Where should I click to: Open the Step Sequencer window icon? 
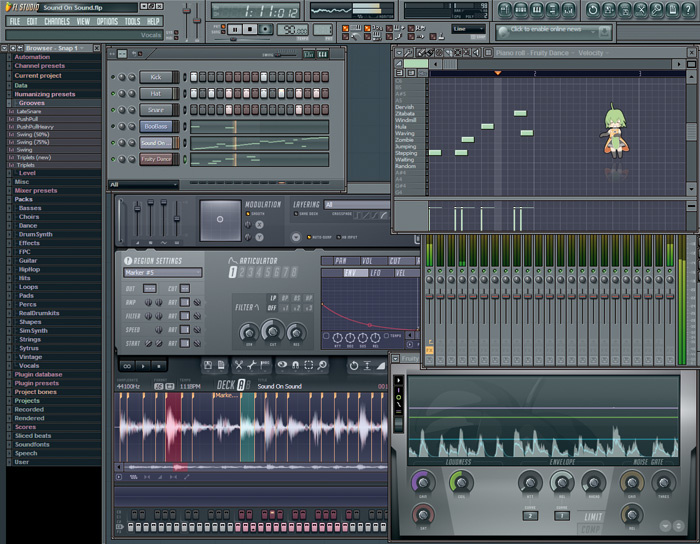pyautogui.click(x=521, y=10)
